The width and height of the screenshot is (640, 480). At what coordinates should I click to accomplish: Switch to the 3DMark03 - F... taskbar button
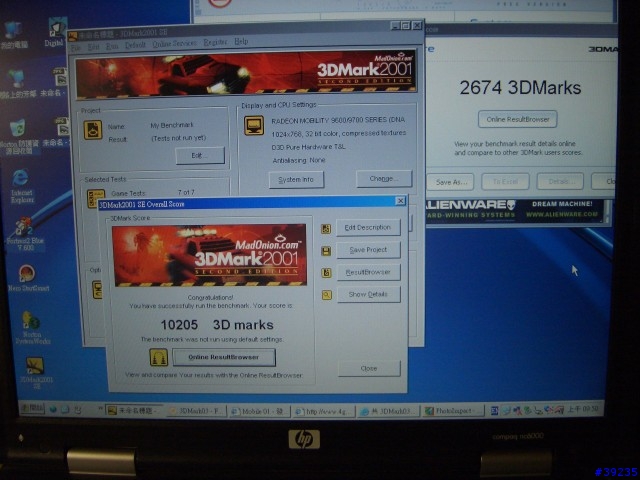196,411
